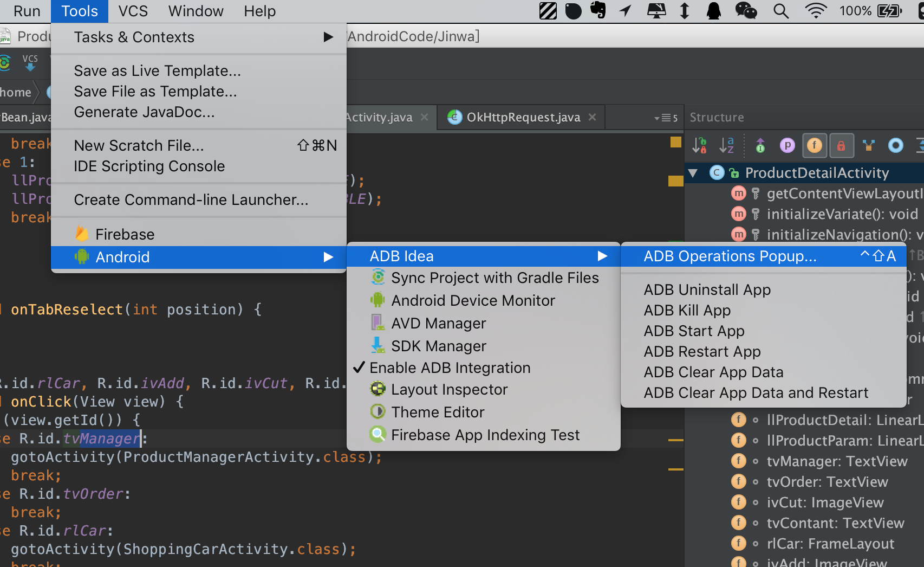Choose Generate JavaDoc...
Image resolution: width=924 pixels, height=567 pixels.
pos(199,112)
